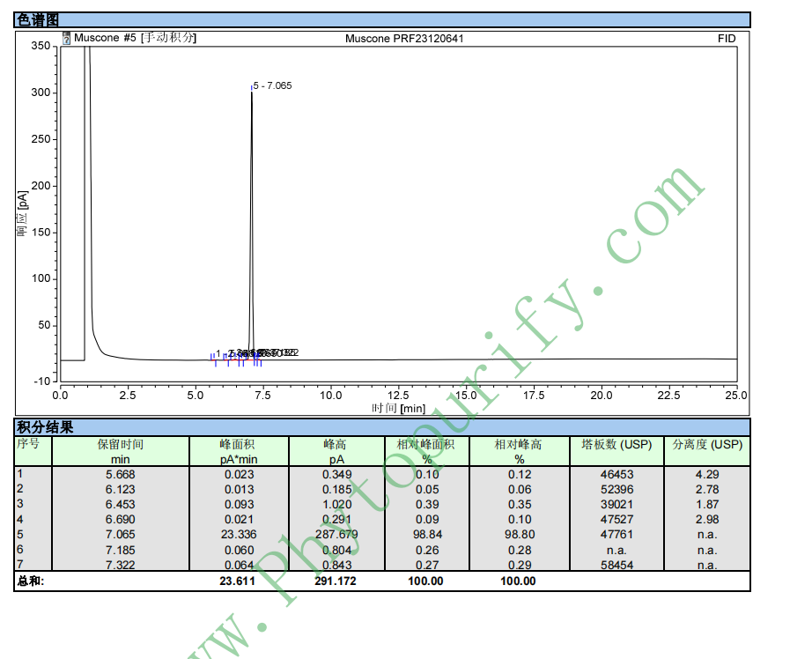Select the 色谱图 section header

(x=38, y=20)
